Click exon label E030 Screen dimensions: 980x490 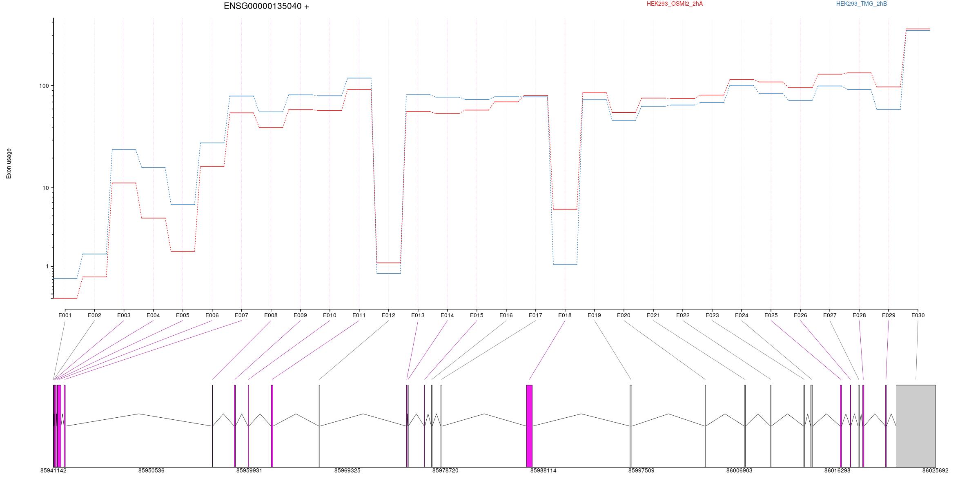(918, 315)
